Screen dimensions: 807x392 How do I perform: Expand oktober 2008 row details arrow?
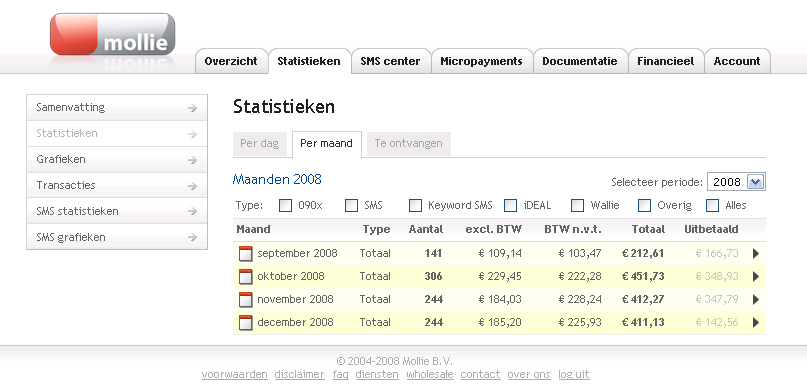tap(756, 277)
